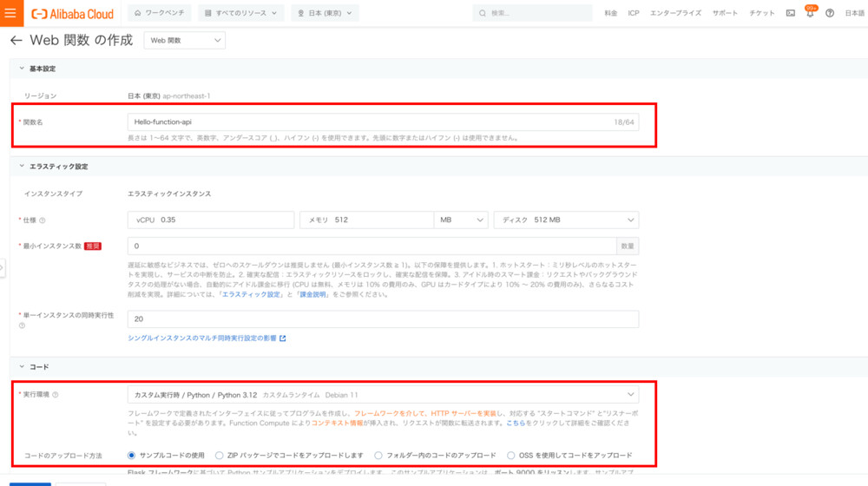Click the info icon beside 仕様
The width and height of the screenshot is (868, 486).
43,220
